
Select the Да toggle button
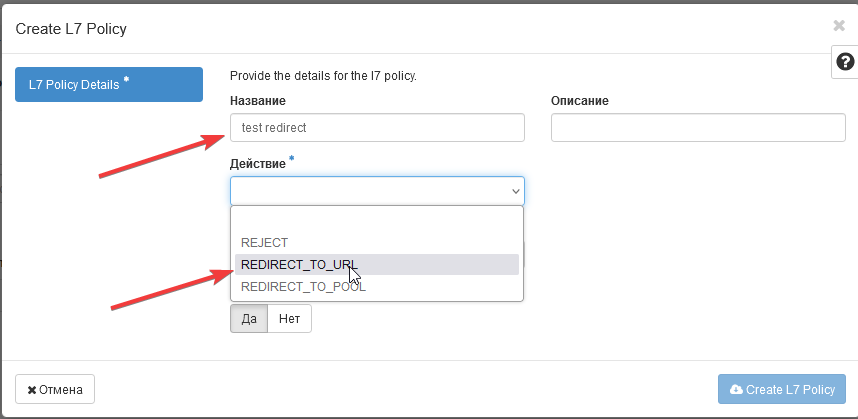tap(249, 319)
